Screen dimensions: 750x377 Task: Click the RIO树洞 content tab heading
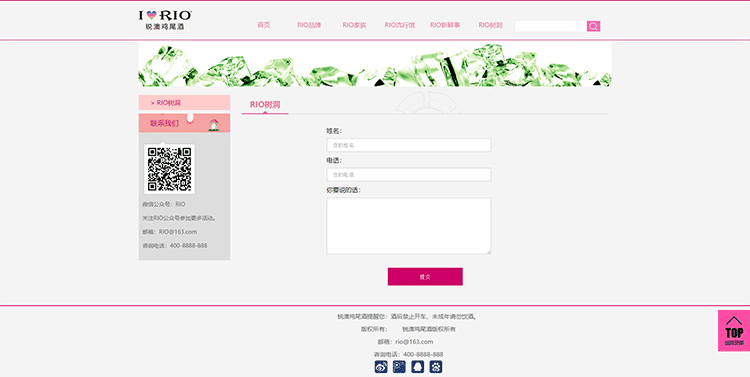pos(265,105)
